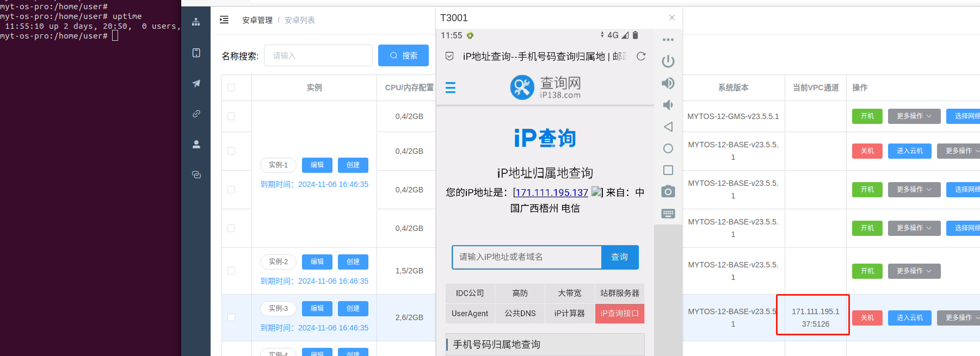Close the T3001 phone window
The width and height of the screenshot is (980, 356).
click(x=672, y=17)
